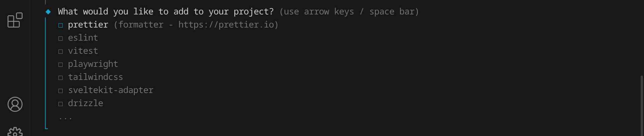Click the blue diamond prompt marker
Viewport: 644px width, 136px height.
(48, 12)
